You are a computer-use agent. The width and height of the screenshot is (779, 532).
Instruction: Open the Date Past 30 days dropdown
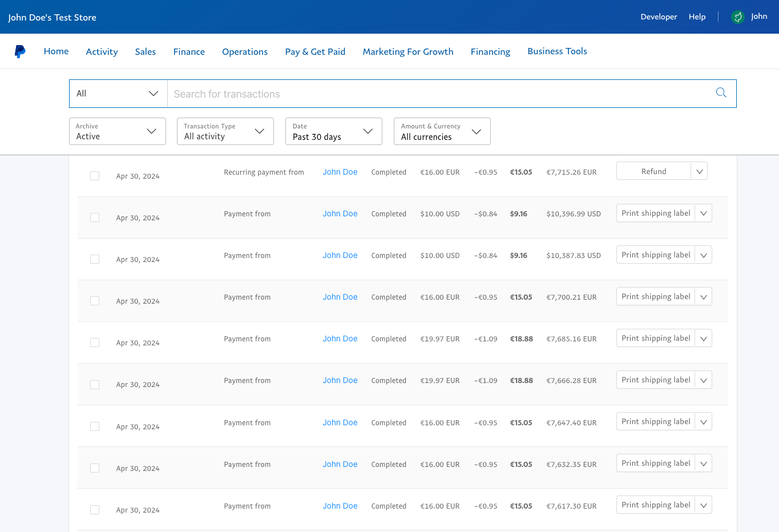click(x=334, y=131)
